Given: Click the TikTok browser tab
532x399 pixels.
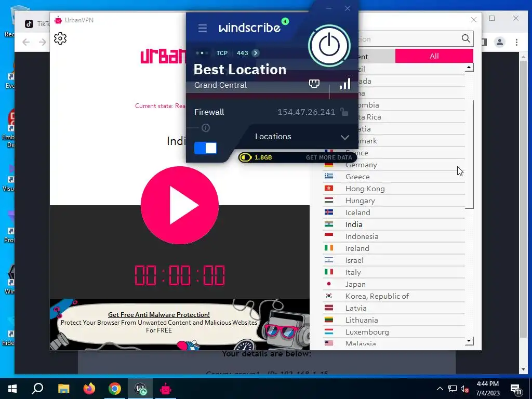Looking at the screenshot, I should click(x=37, y=24).
